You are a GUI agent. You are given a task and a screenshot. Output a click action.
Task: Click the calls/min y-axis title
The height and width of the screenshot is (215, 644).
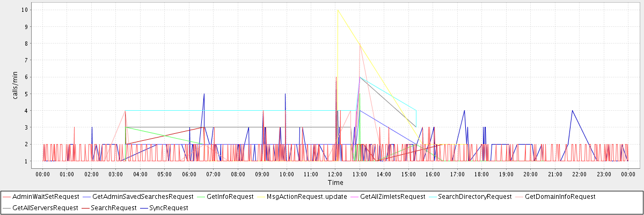click(x=16, y=85)
